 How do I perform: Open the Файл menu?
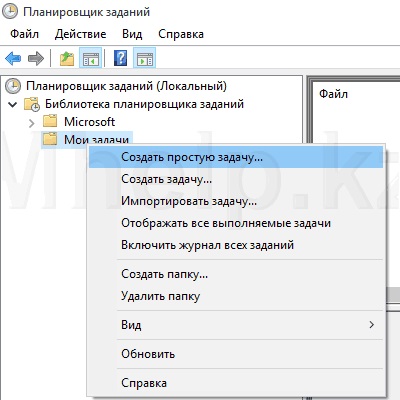[x=24, y=34]
